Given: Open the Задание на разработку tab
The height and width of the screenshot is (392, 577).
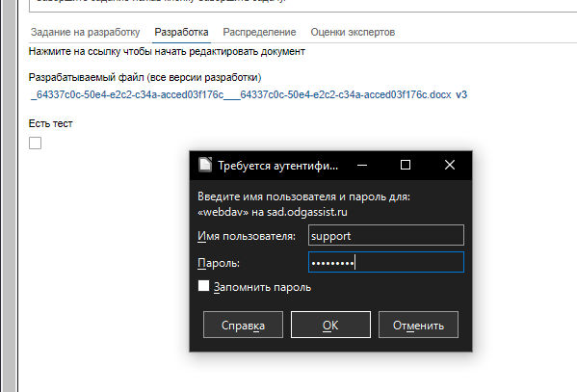Looking at the screenshot, I should pyautogui.click(x=86, y=32).
